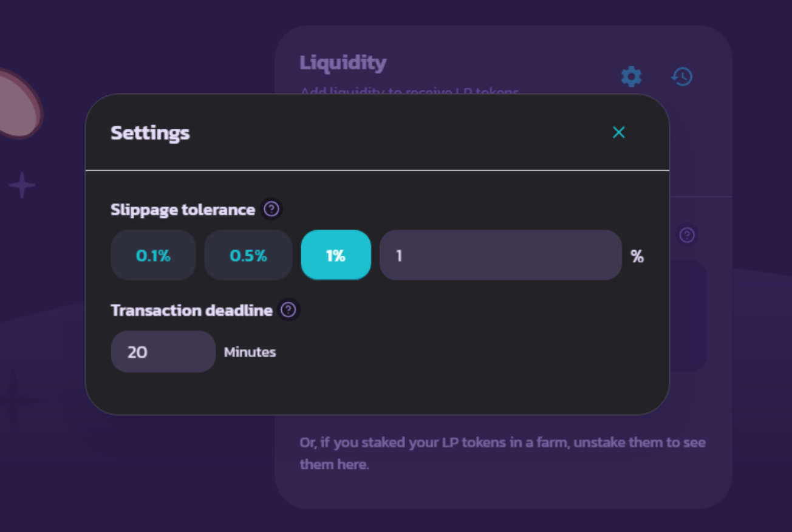Image resolution: width=792 pixels, height=532 pixels.
Task: Open the Liquidity settings gear icon
Action: coord(631,77)
